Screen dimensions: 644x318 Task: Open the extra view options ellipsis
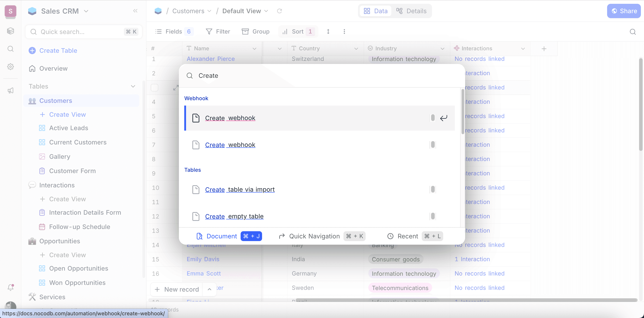click(344, 32)
